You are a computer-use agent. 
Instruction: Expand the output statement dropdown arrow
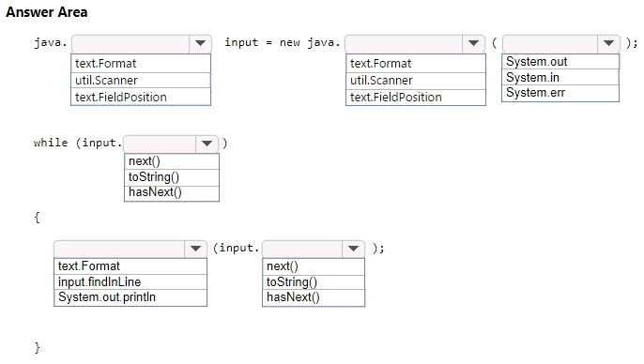pyautogui.click(x=195, y=249)
